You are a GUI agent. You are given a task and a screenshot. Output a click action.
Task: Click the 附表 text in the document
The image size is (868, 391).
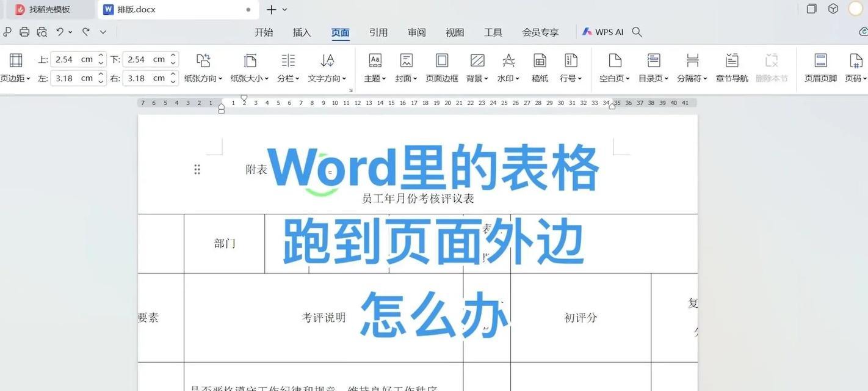coord(256,170)
